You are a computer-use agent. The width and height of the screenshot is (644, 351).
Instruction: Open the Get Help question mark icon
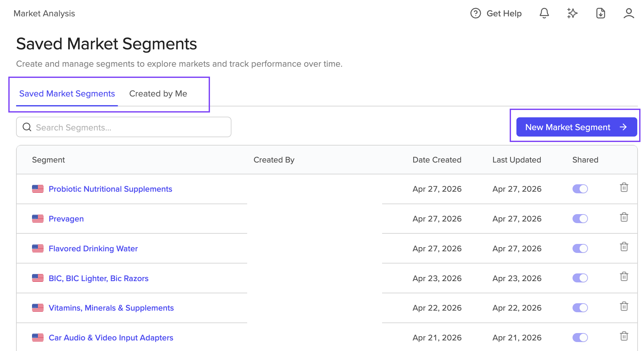(475, 13)
